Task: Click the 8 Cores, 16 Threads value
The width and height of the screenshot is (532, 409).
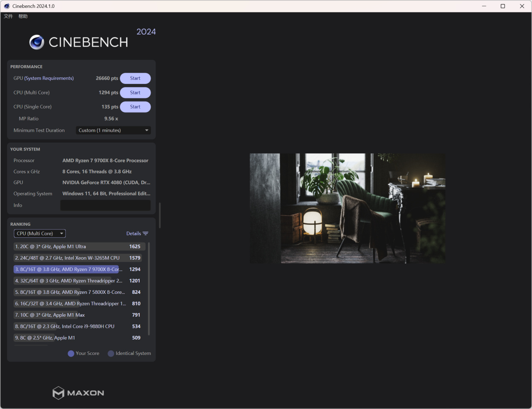Action: click(97, 172)
